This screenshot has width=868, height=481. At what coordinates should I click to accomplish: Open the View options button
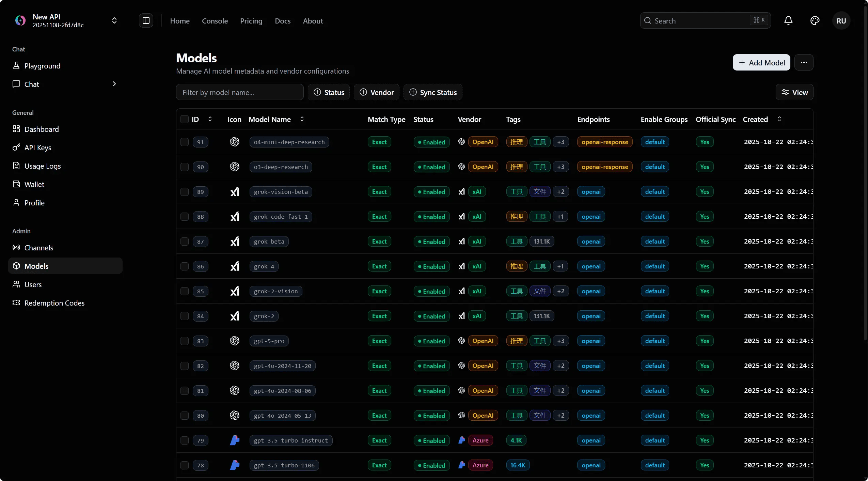794,92
